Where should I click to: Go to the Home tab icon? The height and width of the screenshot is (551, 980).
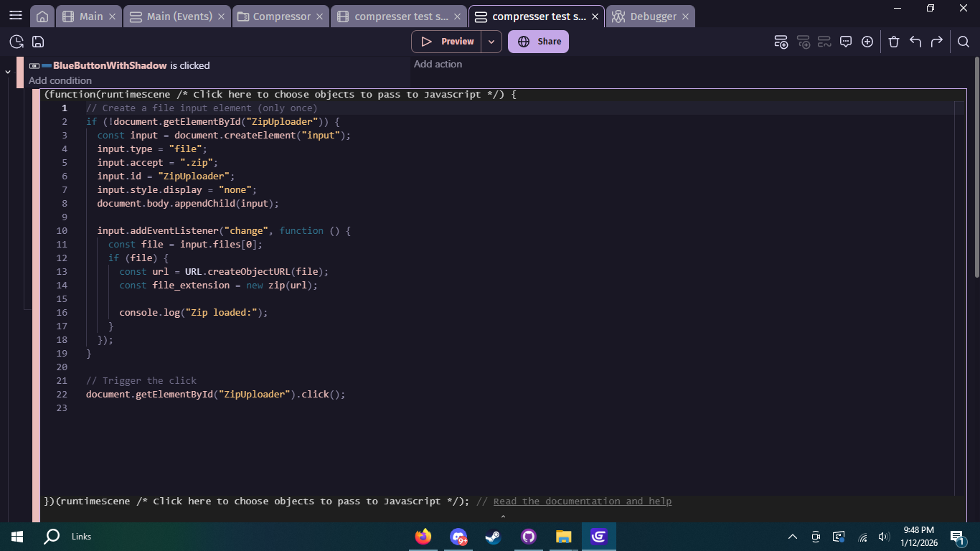pyautogui.click(x=42, y=17)
